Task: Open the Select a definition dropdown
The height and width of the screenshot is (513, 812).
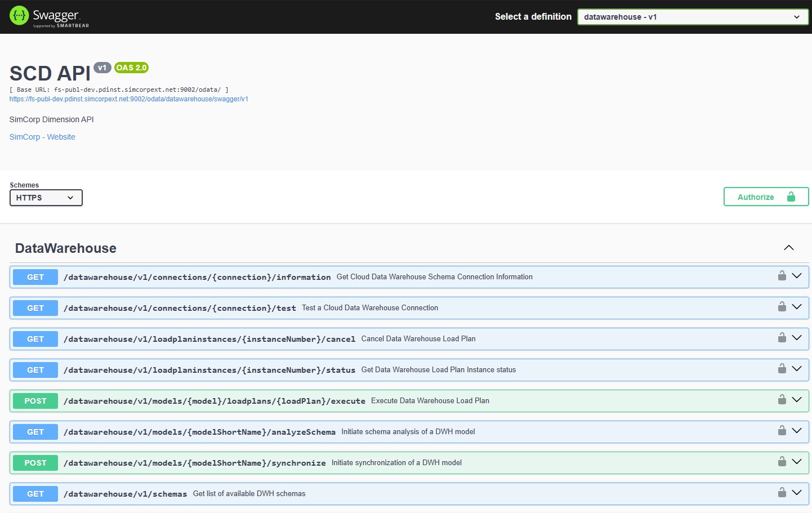Action: pyautogui.click(x=693, y=17)
